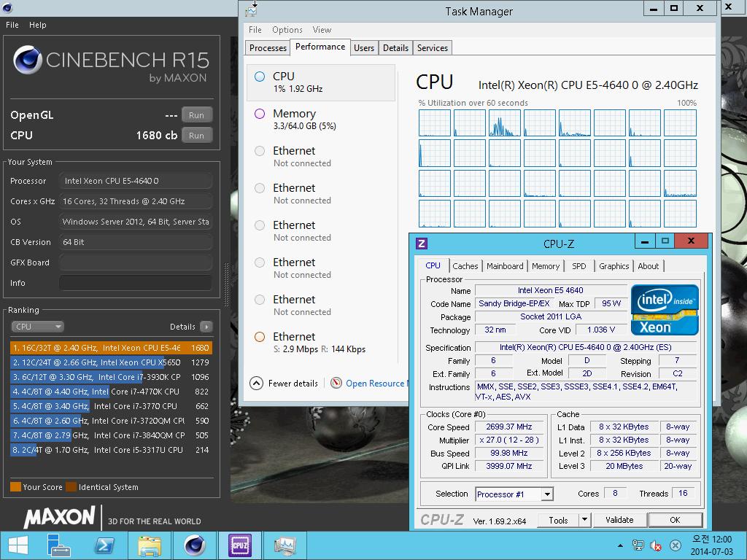Click the CPU-Z title bar Z icon
The width and height of the screenshot is (747, 560).
(421, 244)
